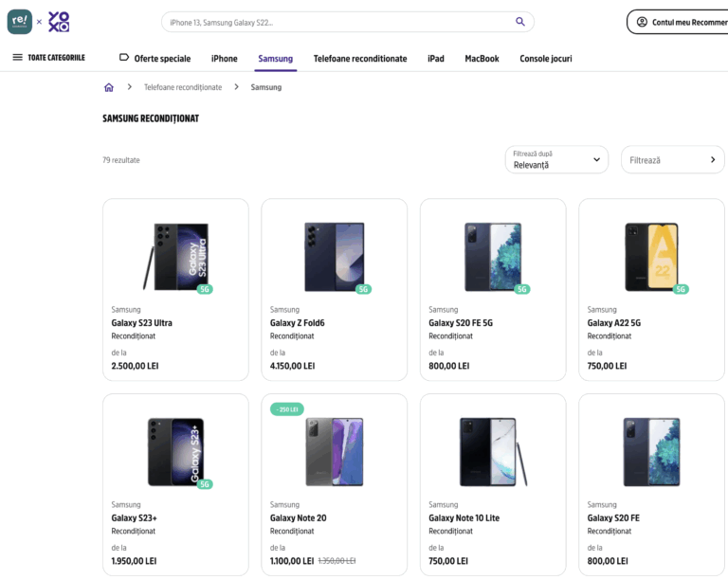Select the MacBook navigation tab

pyautogui.click(x=482, y=59)
